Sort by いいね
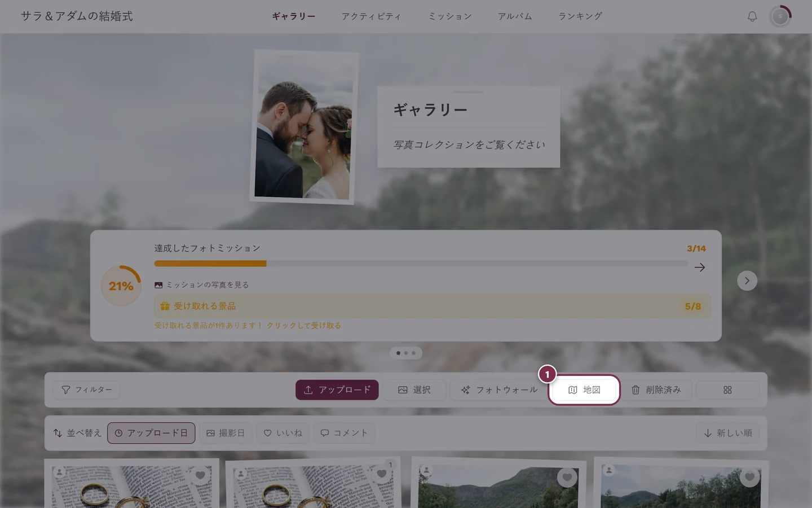Viewport: 812px width, 508px height. 283,433
